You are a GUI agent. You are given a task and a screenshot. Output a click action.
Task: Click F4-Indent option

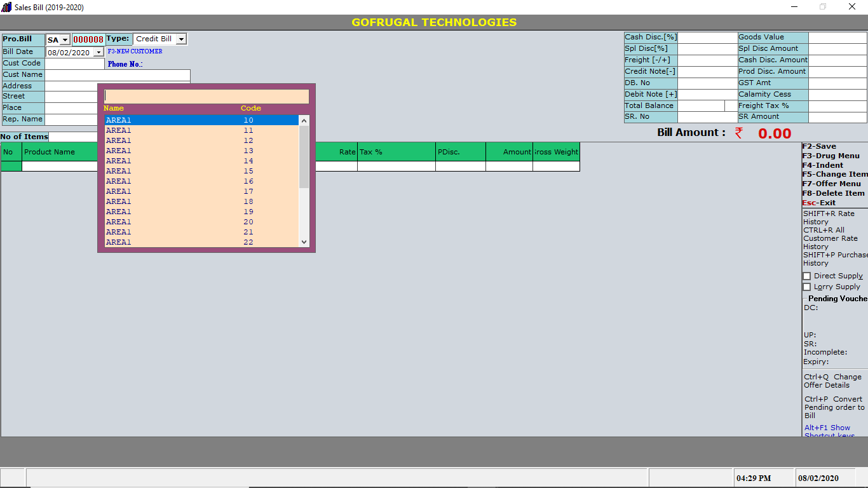(x=824, y=165)
